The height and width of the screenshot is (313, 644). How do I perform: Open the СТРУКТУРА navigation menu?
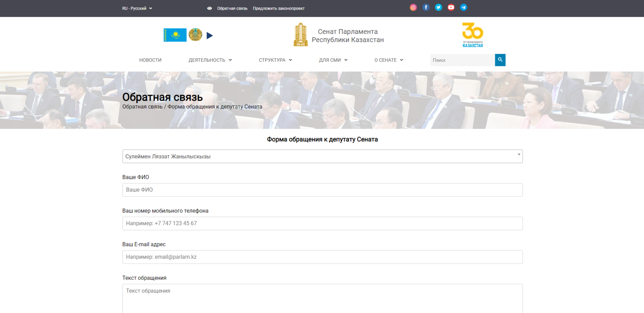click(x=275, y=60)
